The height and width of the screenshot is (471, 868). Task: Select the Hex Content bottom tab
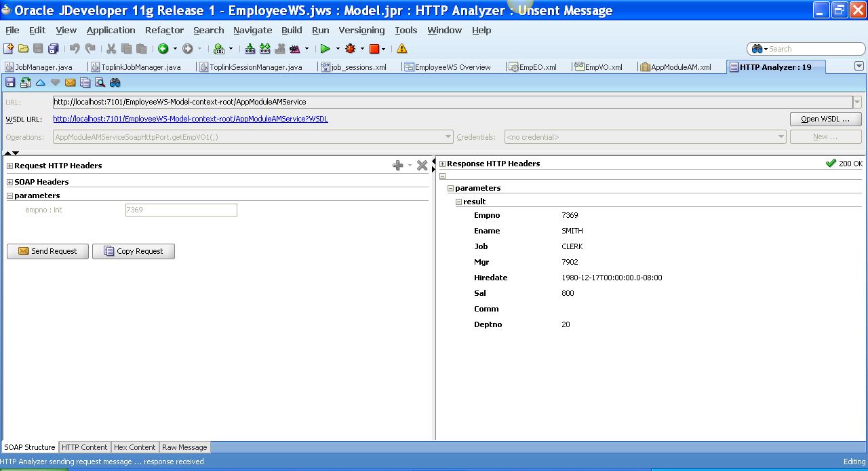[134, 447]
